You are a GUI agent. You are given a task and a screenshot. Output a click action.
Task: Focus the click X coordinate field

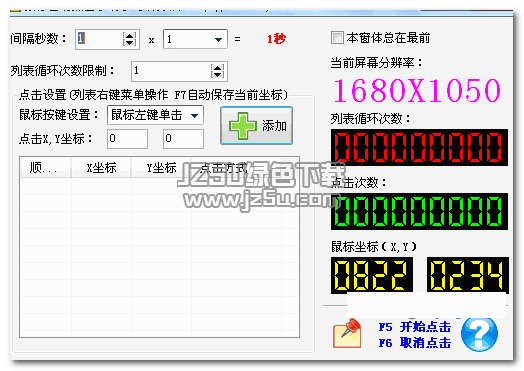(x=127, y=139)
